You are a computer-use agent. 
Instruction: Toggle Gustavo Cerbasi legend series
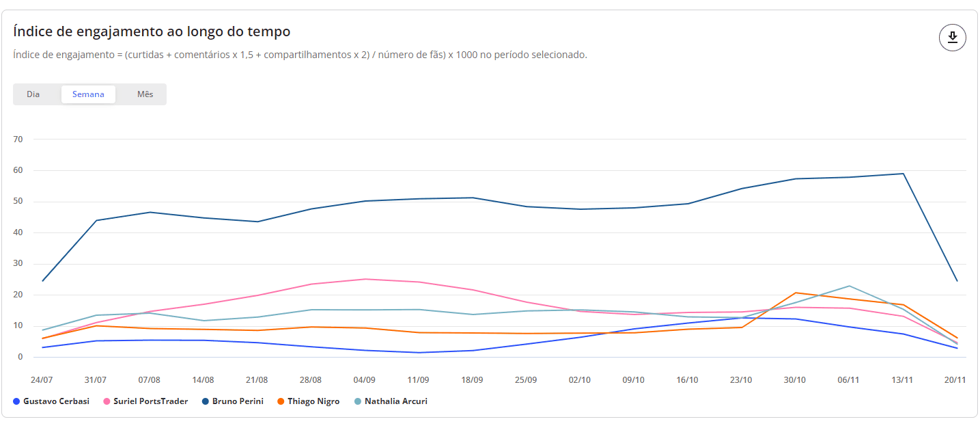(56, 401)
